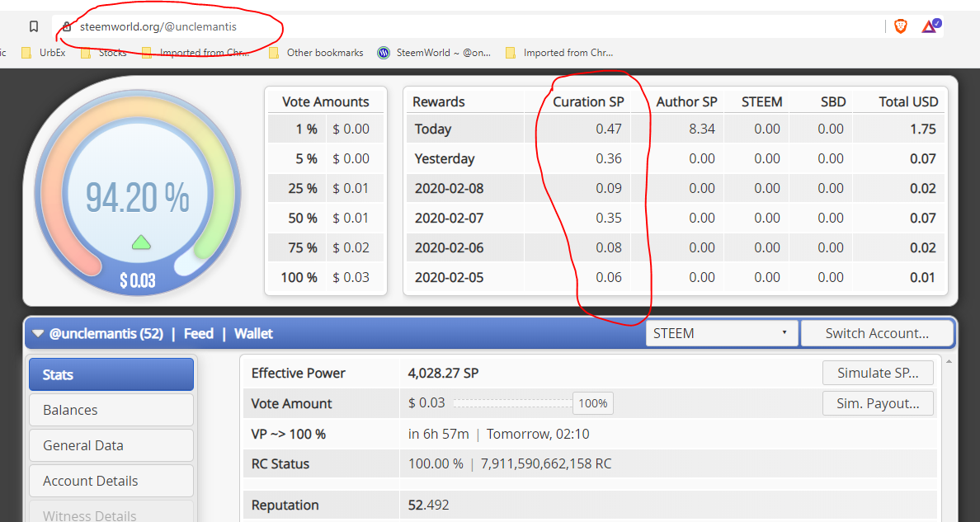Select the Balances sidebar tab

click(x=111, y=410)
